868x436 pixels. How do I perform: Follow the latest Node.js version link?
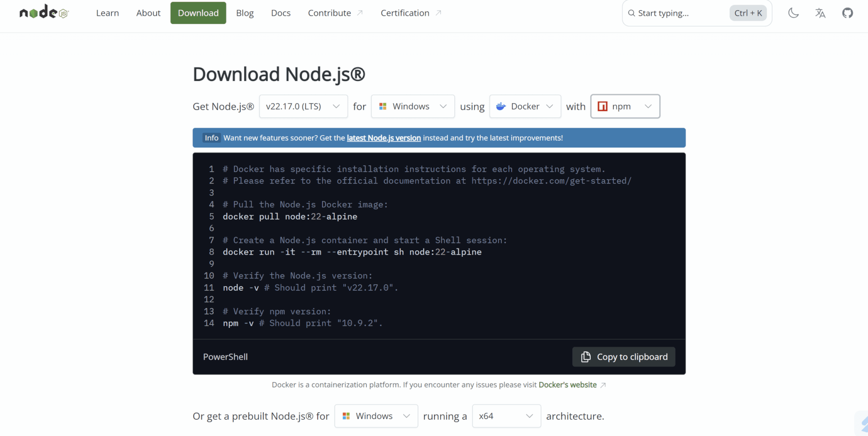point(384,138)
